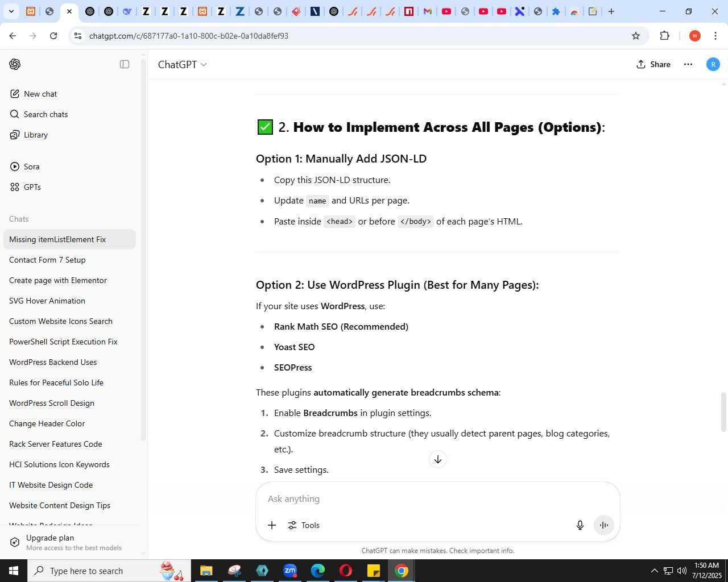Collapse the sidebar with panel icon
This screenshot has height=582, width=728.
point(125,64)
